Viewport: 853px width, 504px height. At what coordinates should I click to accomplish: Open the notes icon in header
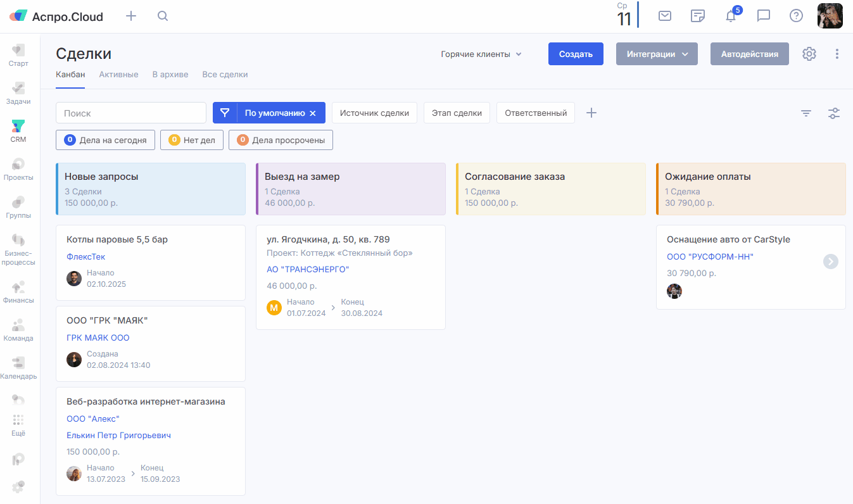pyautogui.click(x=698, y=16)
